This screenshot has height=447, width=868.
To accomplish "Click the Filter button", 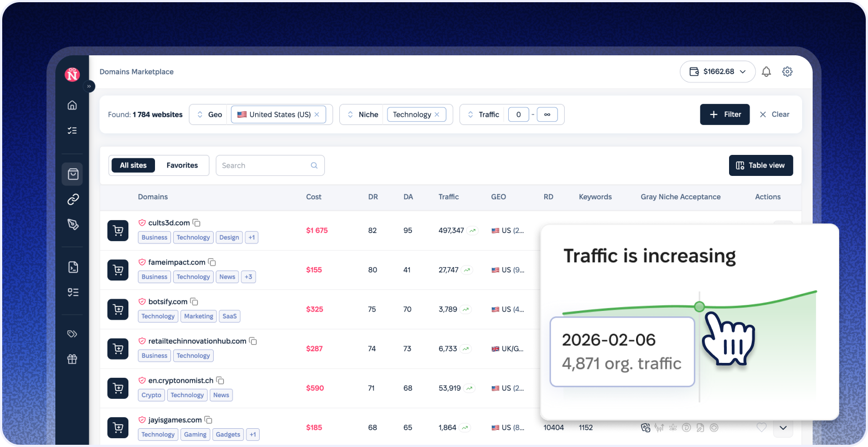I will point(725,115).
